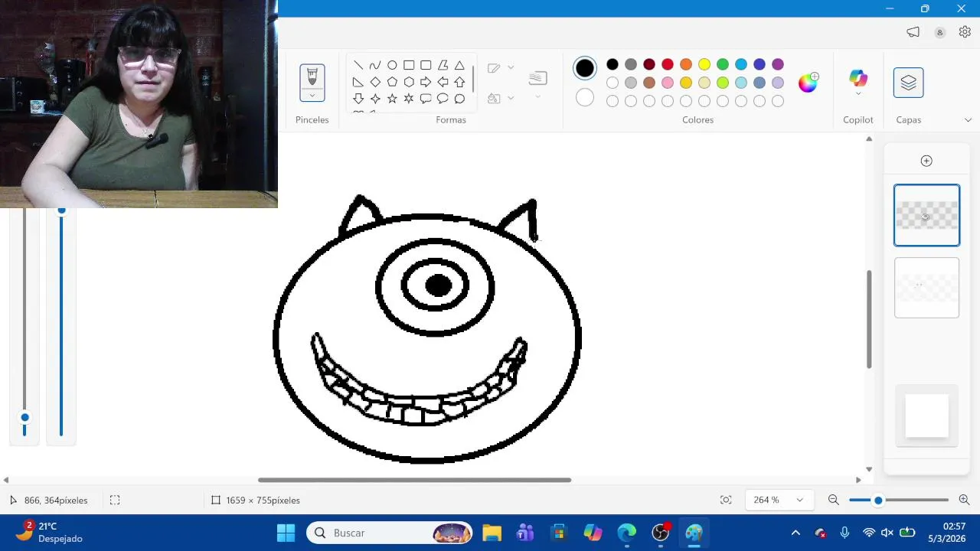The width and height of the screenshot is (980, 551).
Task: Pick the green color swatch
Action: [x=723, y=64]
